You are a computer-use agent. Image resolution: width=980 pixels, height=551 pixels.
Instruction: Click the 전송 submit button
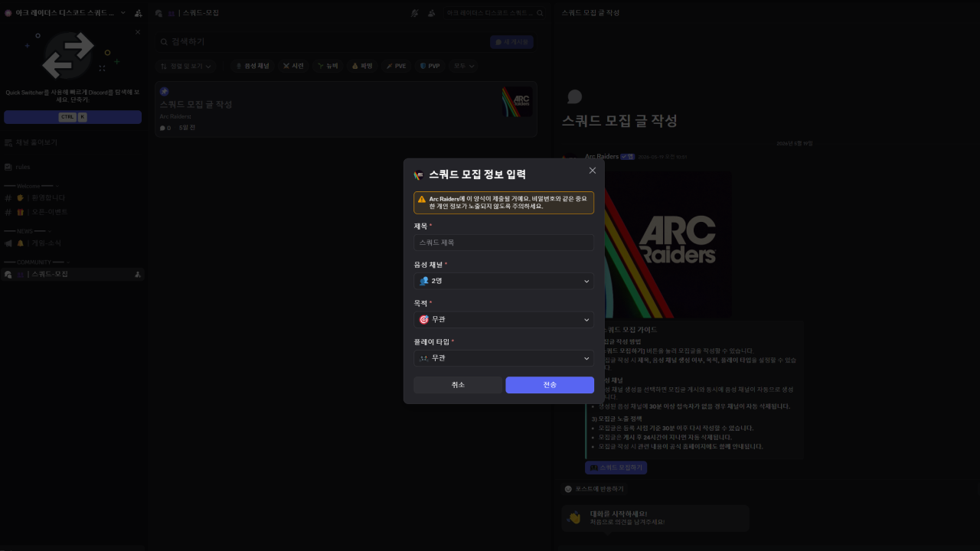tap(550, 385)
